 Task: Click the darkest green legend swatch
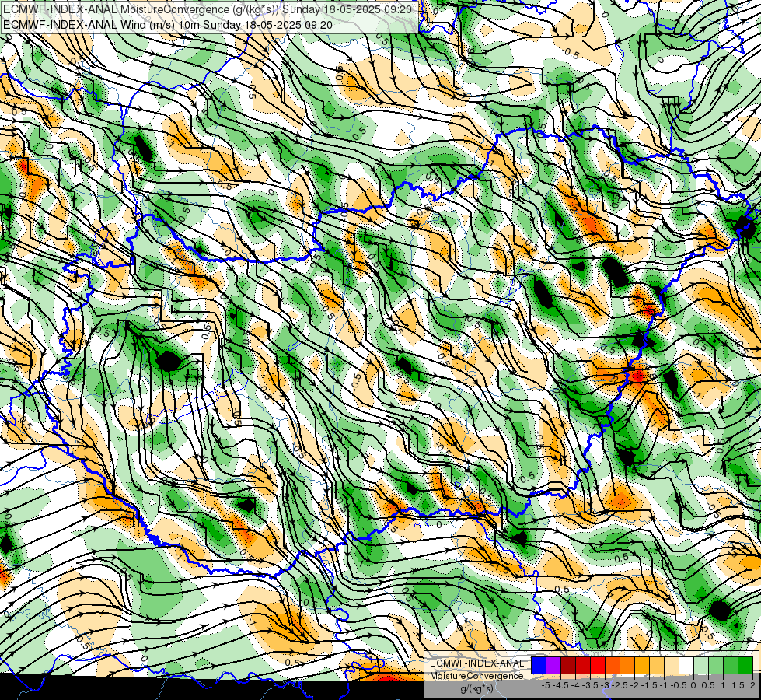pyautogui.click(x=745, y=665)
